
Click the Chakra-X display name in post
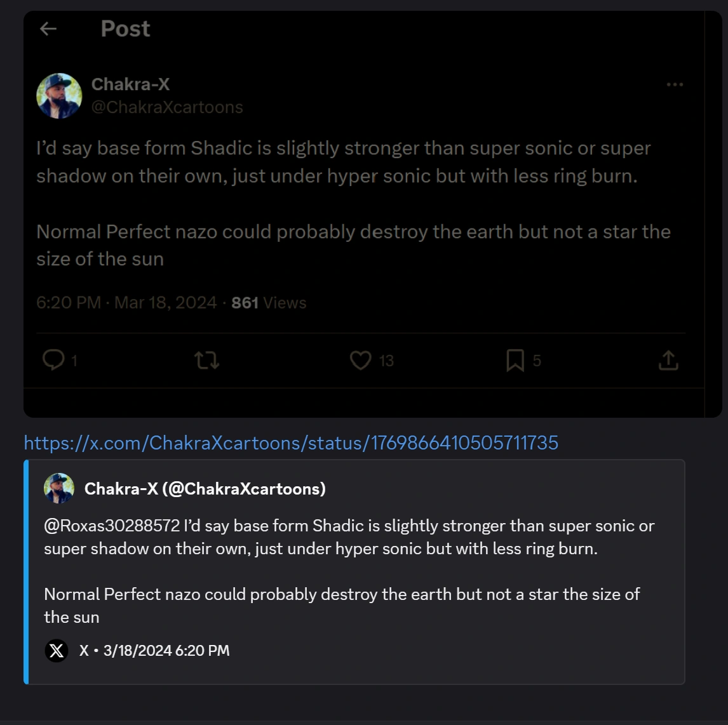(130, 84)
